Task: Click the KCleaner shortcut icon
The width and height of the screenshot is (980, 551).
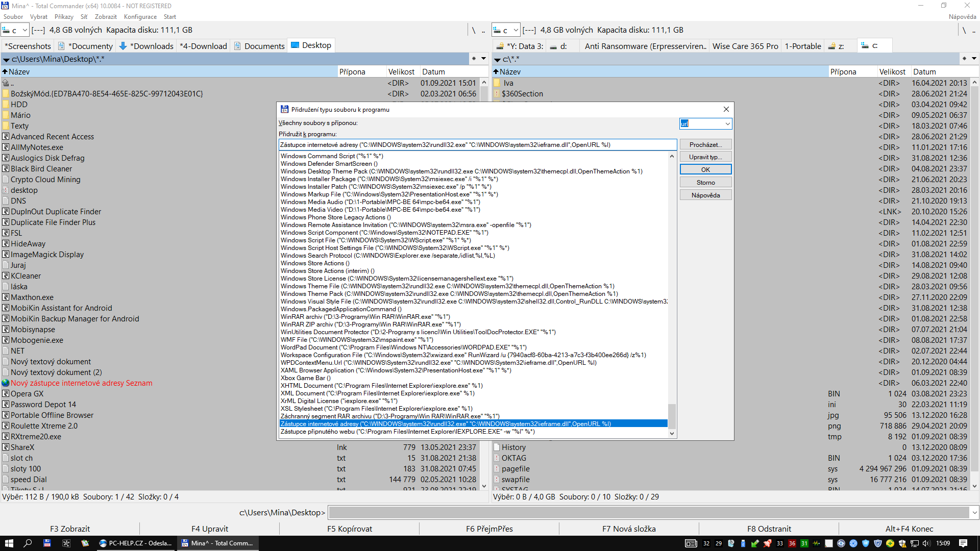Action: tap(6, 276)
